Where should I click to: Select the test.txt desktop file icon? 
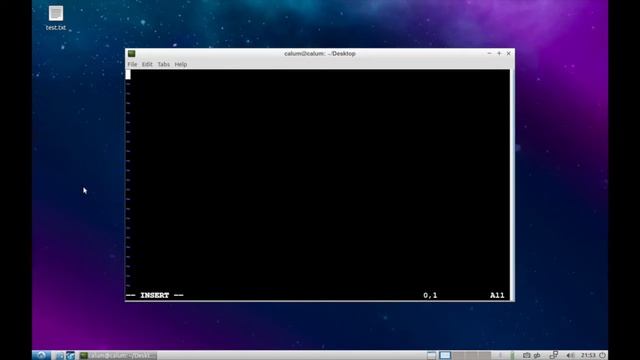[x=56, y=18]
